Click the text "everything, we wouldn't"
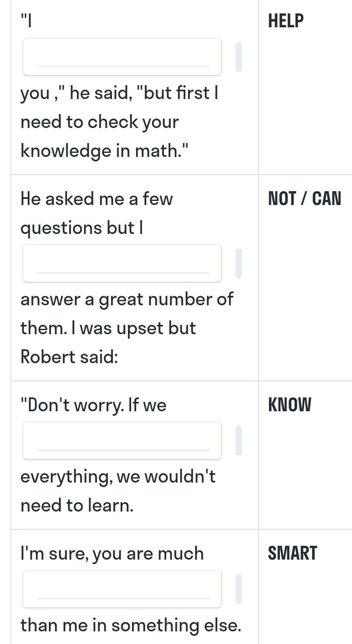The width and height of the screenshot is (352, 644). 118,476
